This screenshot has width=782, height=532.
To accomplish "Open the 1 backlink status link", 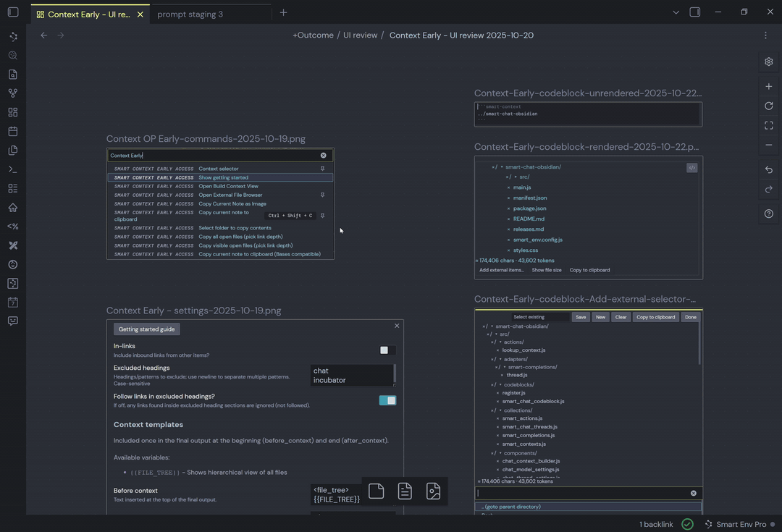I will [656, 524].
